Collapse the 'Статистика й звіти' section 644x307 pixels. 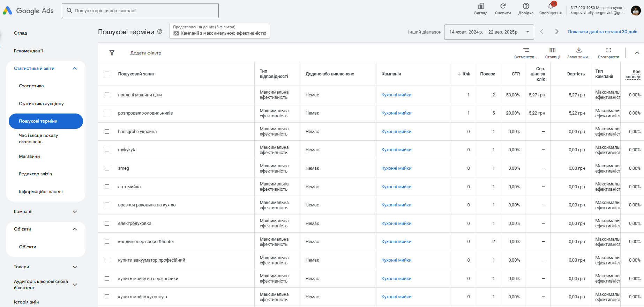pos(75,68)
